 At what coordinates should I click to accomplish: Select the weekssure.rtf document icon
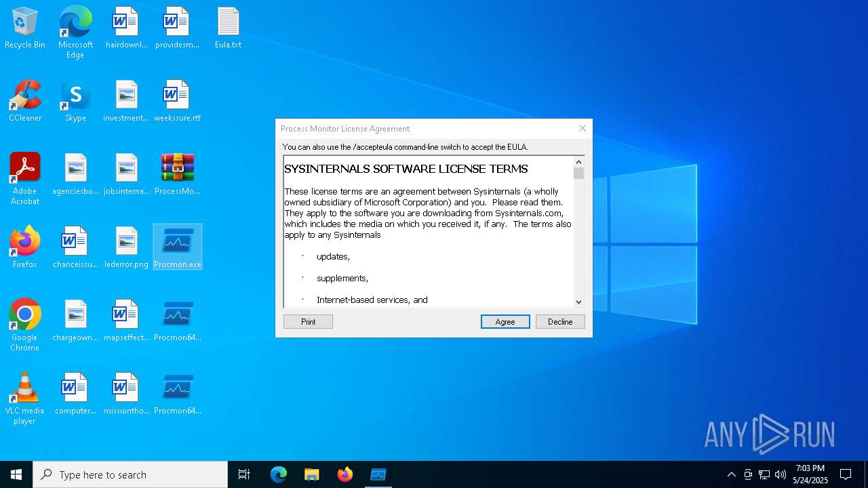tap(177, 102)
